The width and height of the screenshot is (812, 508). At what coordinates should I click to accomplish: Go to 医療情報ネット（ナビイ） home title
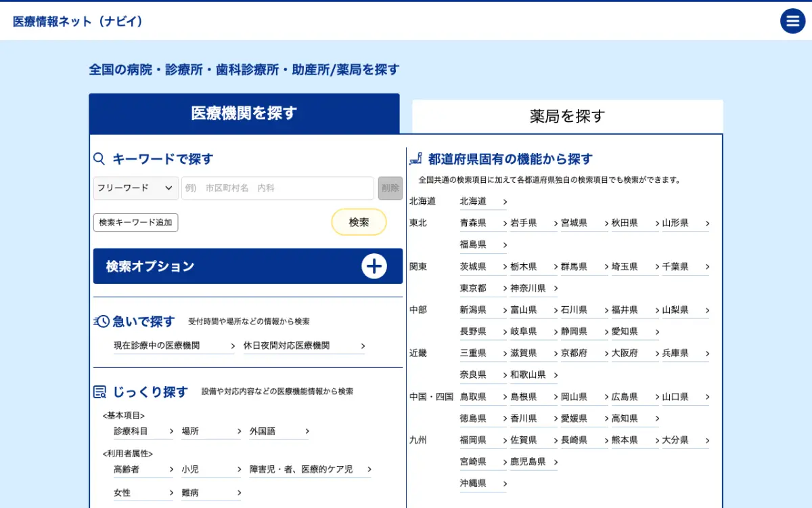point(78,21)
